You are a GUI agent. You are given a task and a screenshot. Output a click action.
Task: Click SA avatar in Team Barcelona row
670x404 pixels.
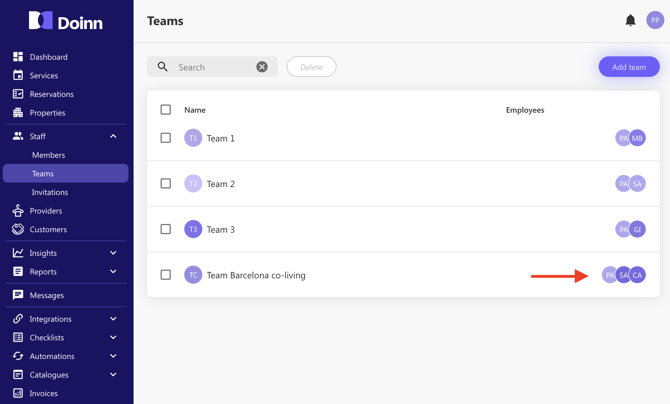[622, 275]
